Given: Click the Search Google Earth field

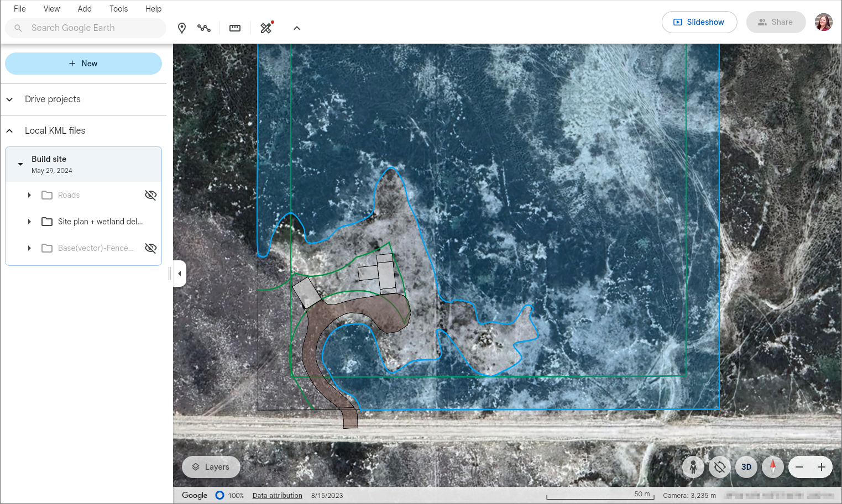Looking at the screenshot, I should pyautogui.click(x=86, y=28).
